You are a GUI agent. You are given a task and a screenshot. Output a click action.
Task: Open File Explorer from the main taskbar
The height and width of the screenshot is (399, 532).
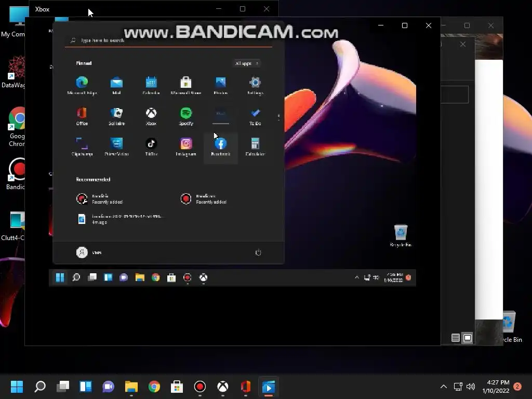[x=131, y=387]
